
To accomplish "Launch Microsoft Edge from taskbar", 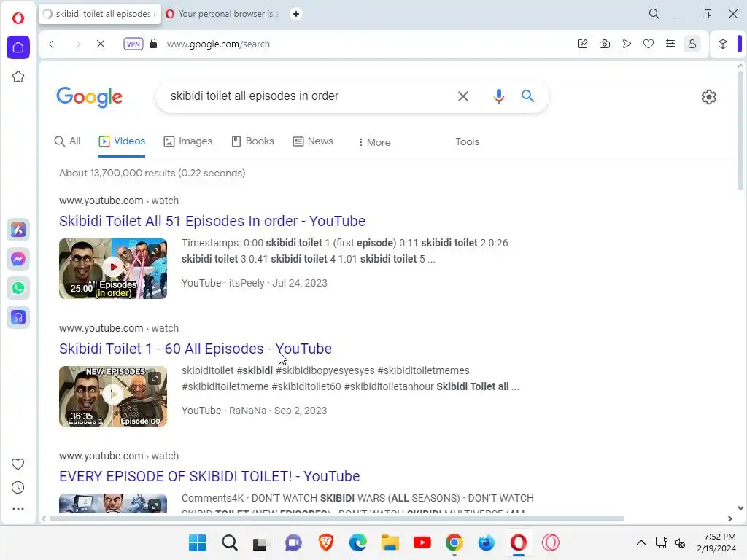I will click(x=357, y=542).
